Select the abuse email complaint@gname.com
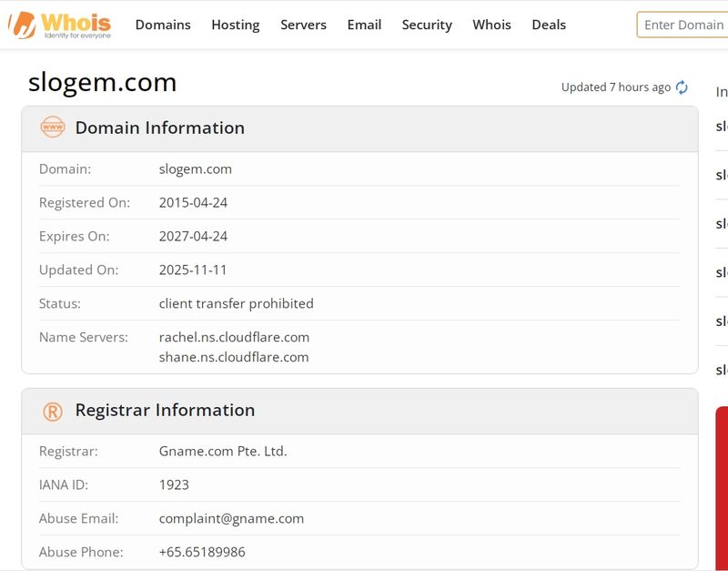Viewport: 728px width, 571px height. [x=231, y=518]
